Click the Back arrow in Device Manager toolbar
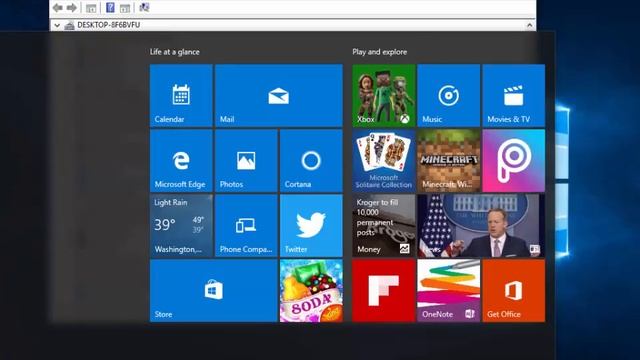Screen dimensions: 640x360 (58, 7)
